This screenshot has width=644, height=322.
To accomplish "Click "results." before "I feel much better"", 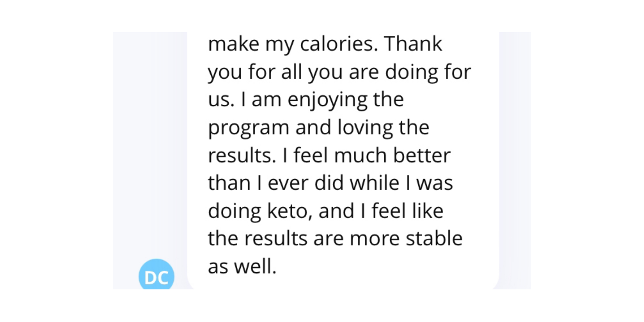I will (242, 155).
